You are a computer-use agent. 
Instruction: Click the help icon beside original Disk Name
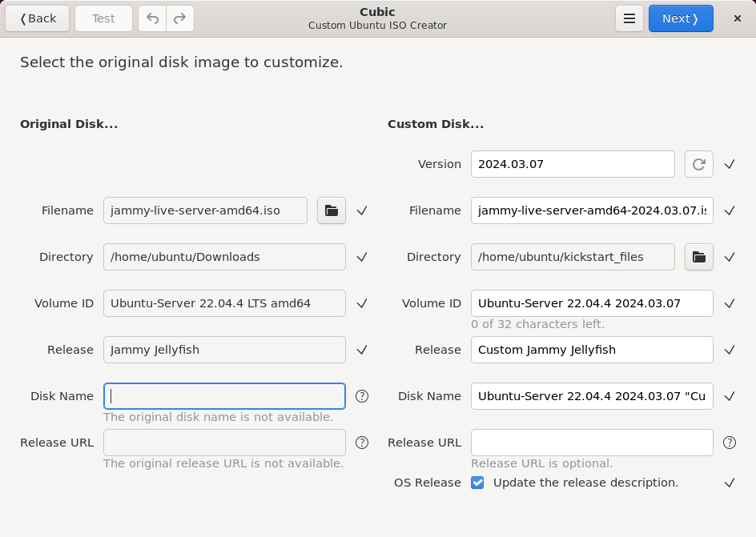(362, 396)
